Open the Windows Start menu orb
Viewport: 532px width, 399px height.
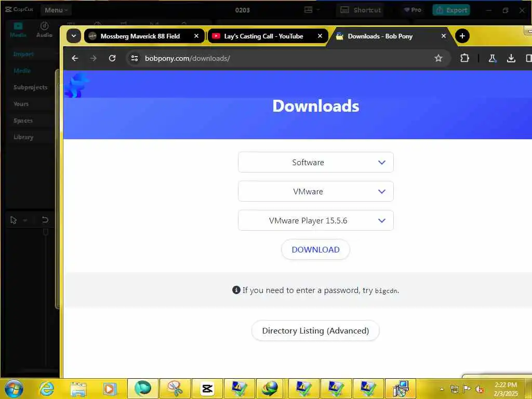click(14, 389)
